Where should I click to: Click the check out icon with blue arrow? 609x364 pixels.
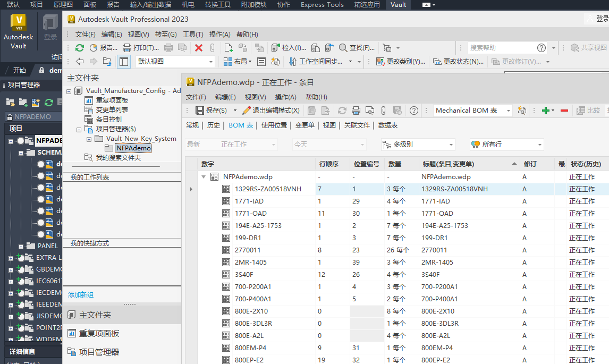329,48
